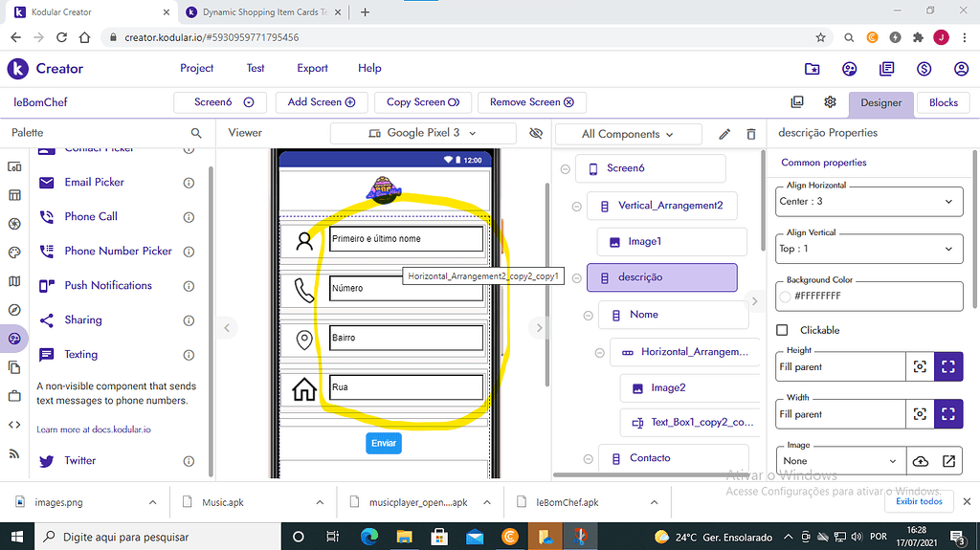Show info for Phone Number Picker
Screen dimensions: 980x550
pyautogui.click(x=189, y=252)
